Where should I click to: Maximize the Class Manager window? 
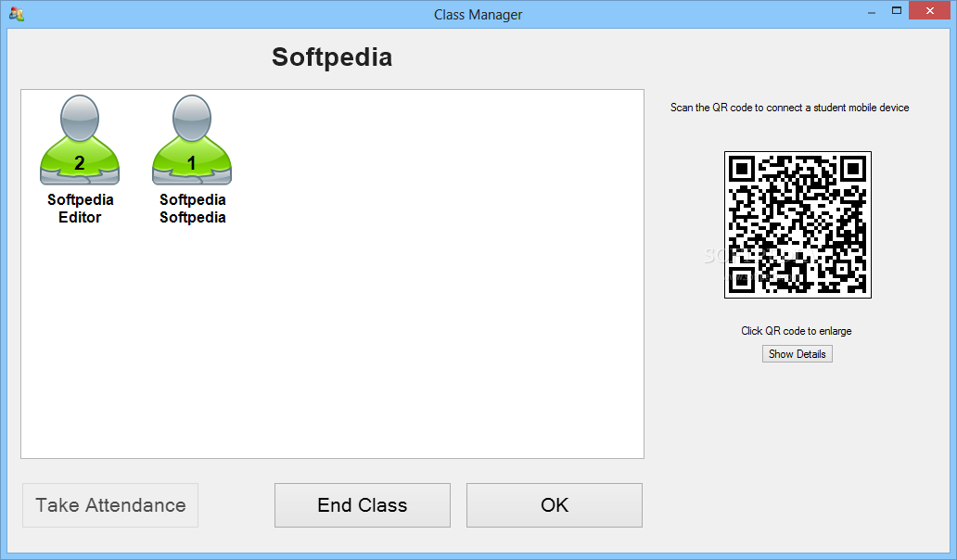(x=897, y=11)
